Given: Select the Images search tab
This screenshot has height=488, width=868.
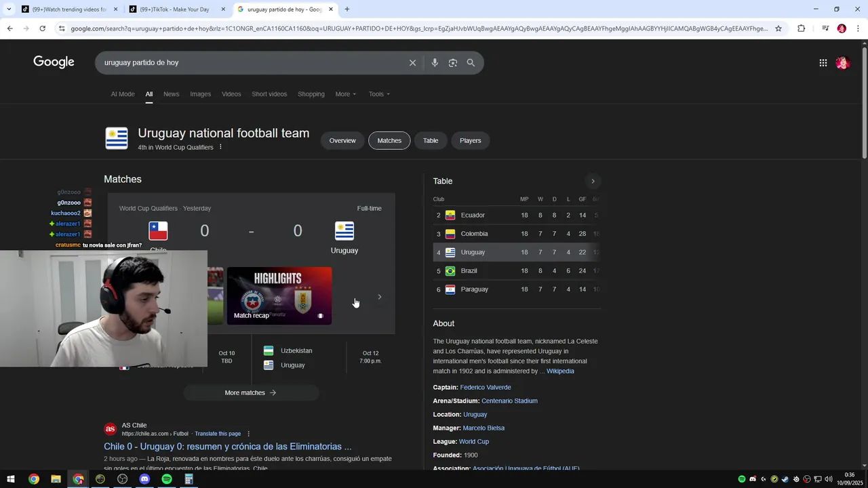Looking at the screenshot, I should point(200,94).
